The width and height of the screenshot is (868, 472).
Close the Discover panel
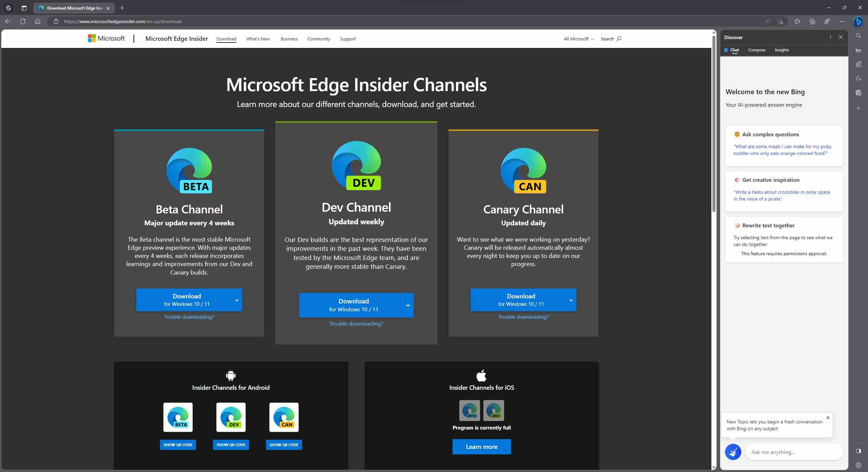[841, 37]
